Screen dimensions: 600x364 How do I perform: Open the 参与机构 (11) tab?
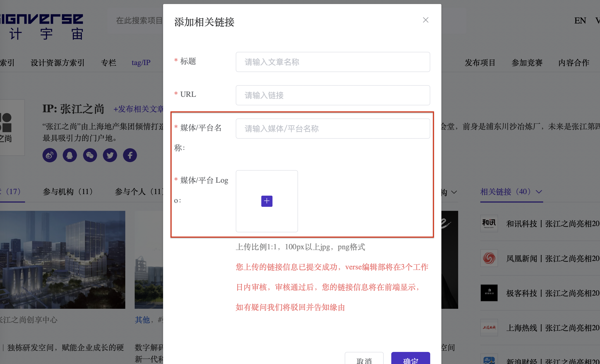[68, 192]
